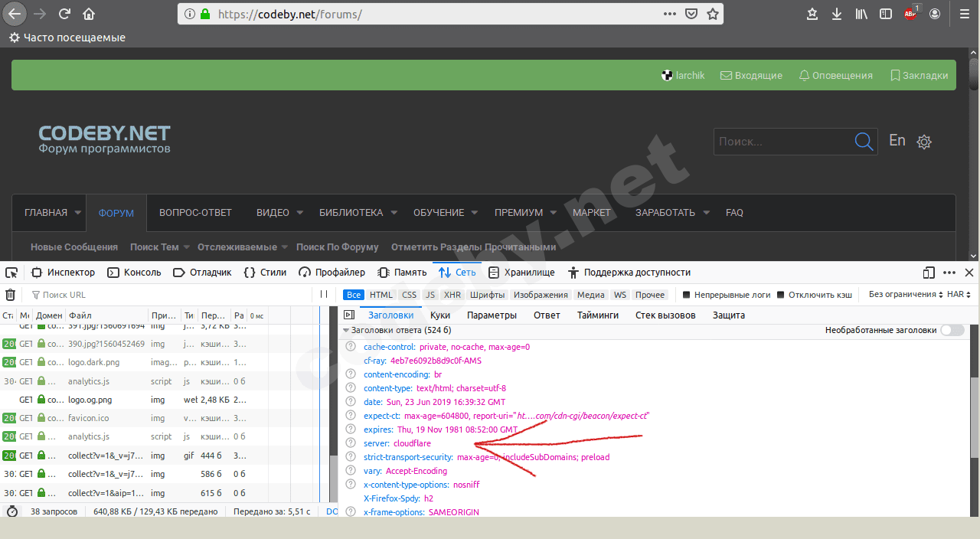The height and width of the screenshot is (539, 980).
Task: Open the HAR dropdown menu
Action: (x=959, y=295)
